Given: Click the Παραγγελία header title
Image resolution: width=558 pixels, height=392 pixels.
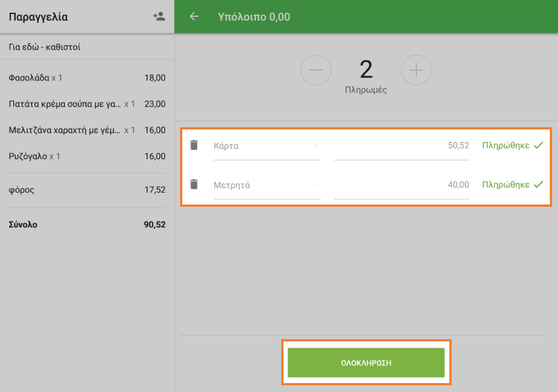Looking at the screenshot, I should pyautogui.click(x=38, y=16).
